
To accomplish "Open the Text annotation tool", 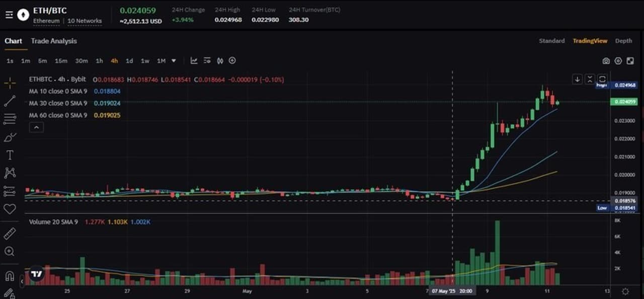I will pyautogui.click(x=10, y=155).
